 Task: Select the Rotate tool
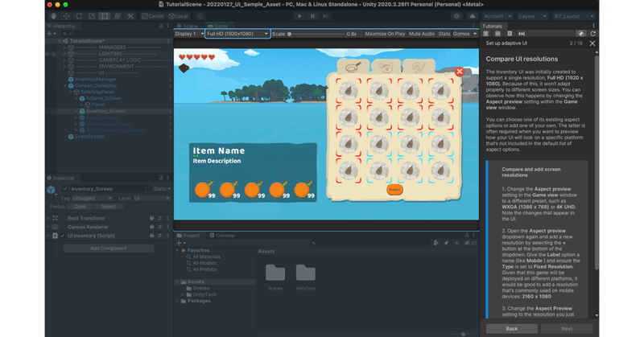tap(79, 16)
